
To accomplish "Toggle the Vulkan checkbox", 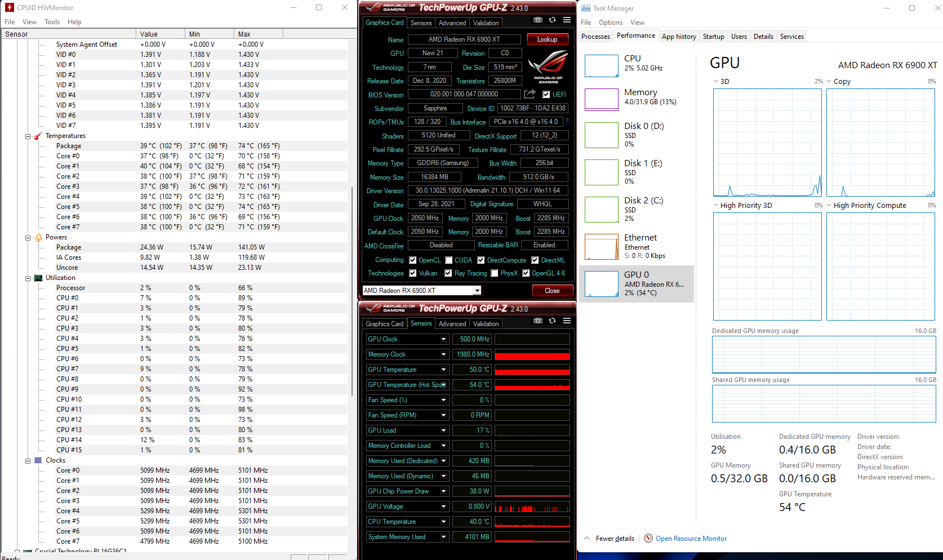I will point(413,273).
